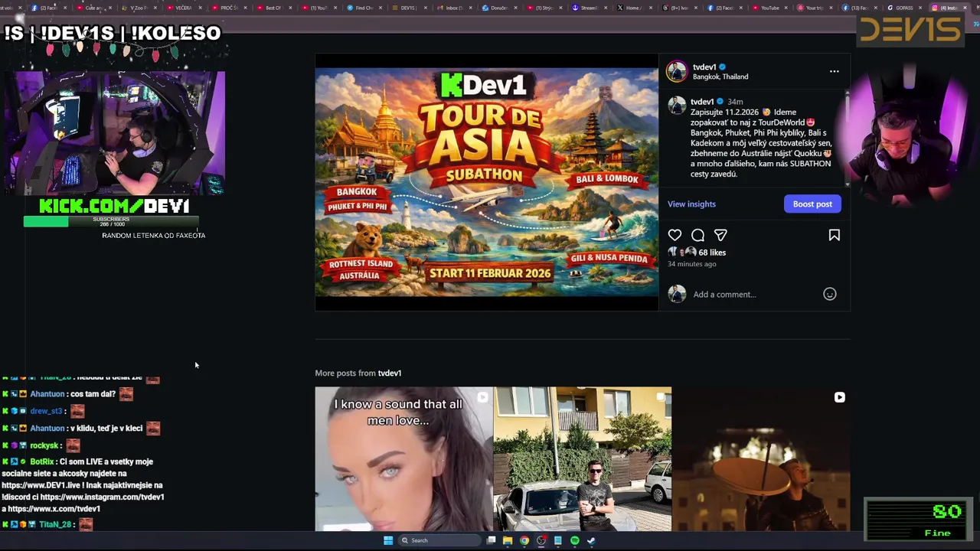
Task: Click the reel icon on the drummer thumbnail
Action: pos(839,397)
